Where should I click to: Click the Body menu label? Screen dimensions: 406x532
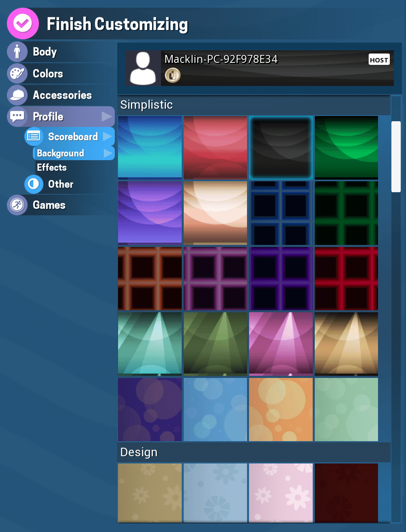(x=45, y=52)
